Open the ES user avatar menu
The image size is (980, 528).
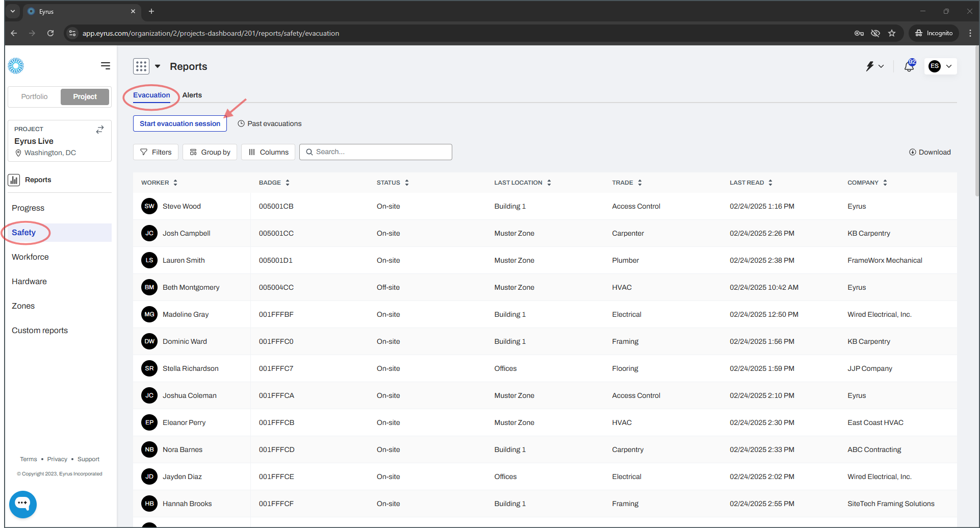pos(940,66)
